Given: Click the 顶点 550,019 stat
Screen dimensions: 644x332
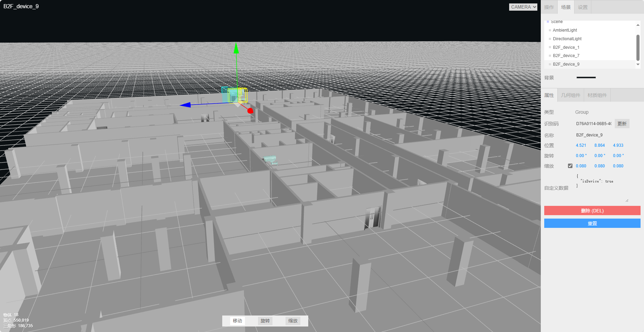Looking at the screenshot, I should click(x=16, y=320).
